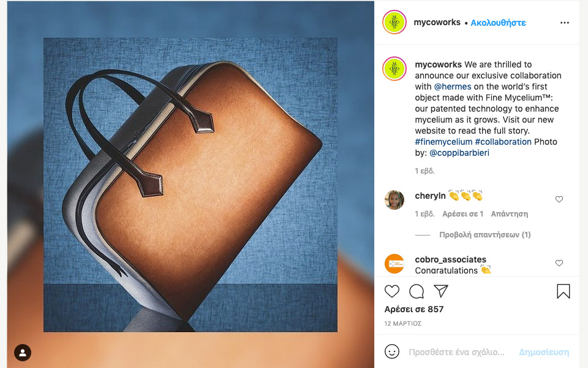Share the post via paper plane icon
This screenshot has width=588, height=368.
point(440,291)
